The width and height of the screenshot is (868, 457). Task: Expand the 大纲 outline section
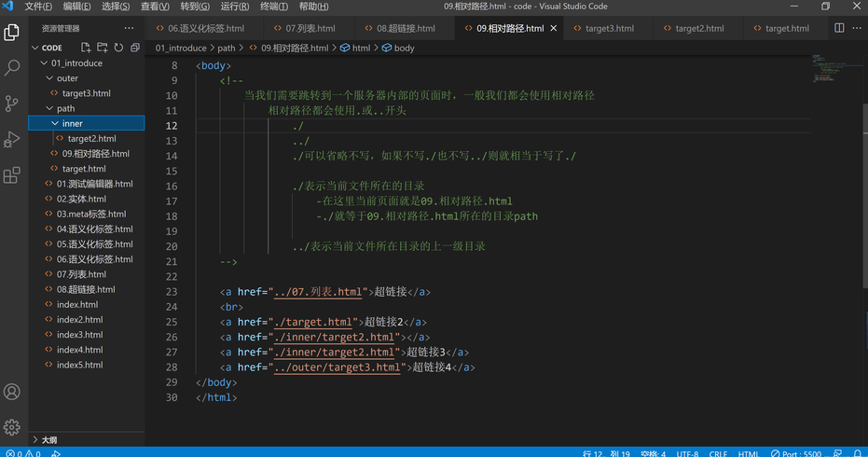pos(35,440)
